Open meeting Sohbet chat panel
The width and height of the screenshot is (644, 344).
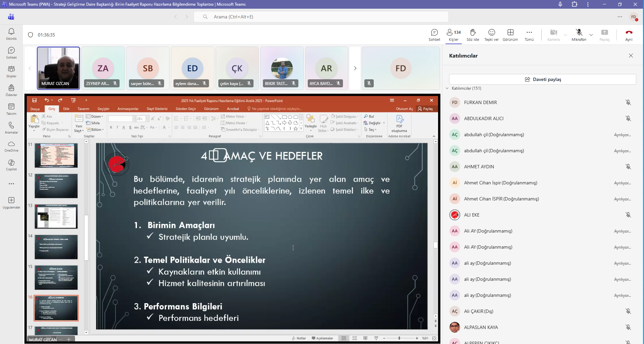434,35
